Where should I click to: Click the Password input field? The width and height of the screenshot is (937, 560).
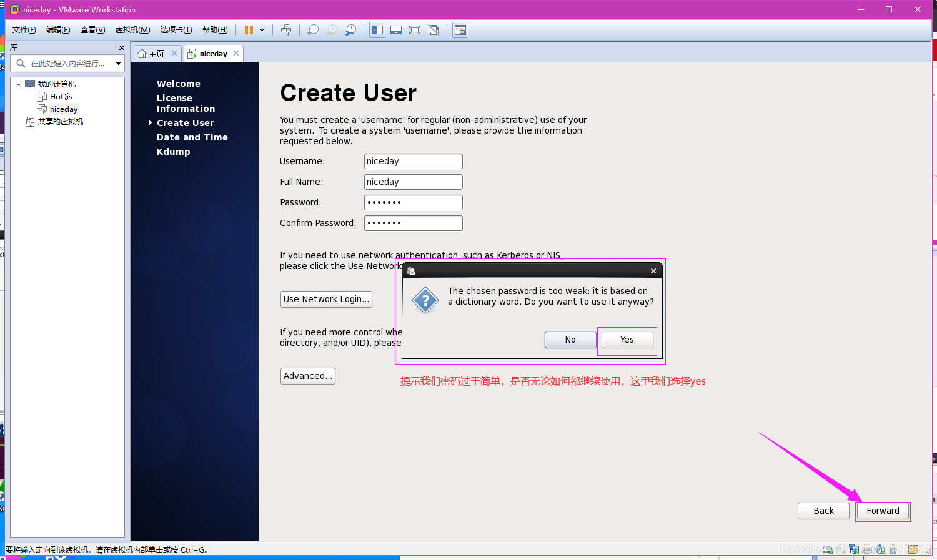click(x=414, y=202)
